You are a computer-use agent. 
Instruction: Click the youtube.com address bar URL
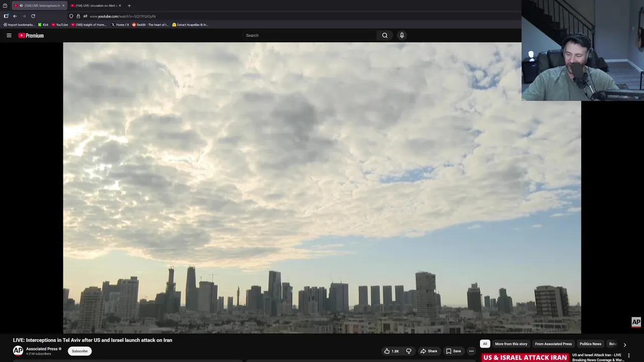coord(123,16)
